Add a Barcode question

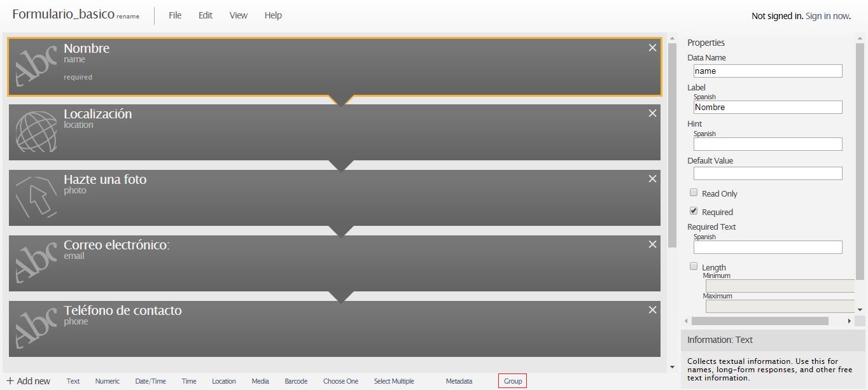pyautogui.click(x=296, y=381)
